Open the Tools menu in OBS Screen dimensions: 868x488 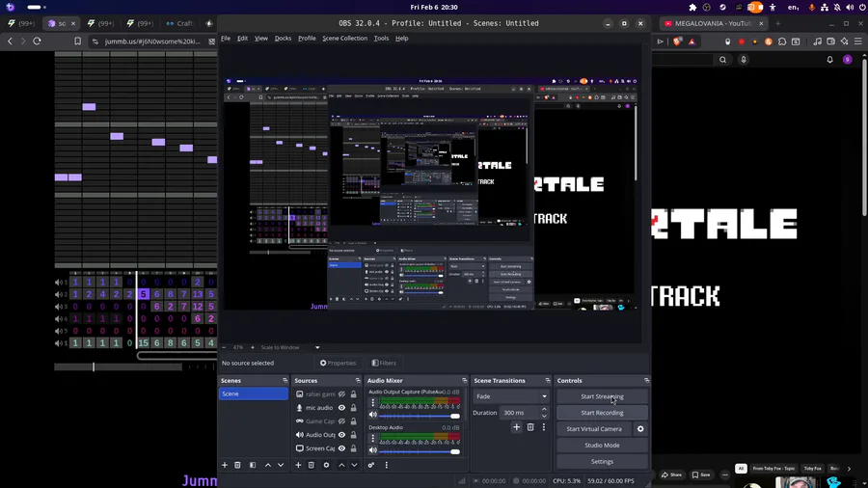(381, 39)
